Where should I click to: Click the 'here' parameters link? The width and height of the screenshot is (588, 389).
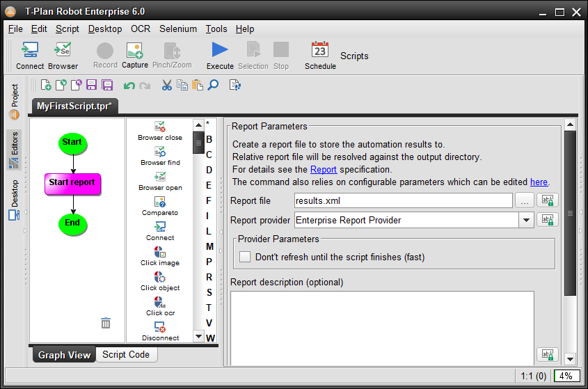click(x=539, y=182)
